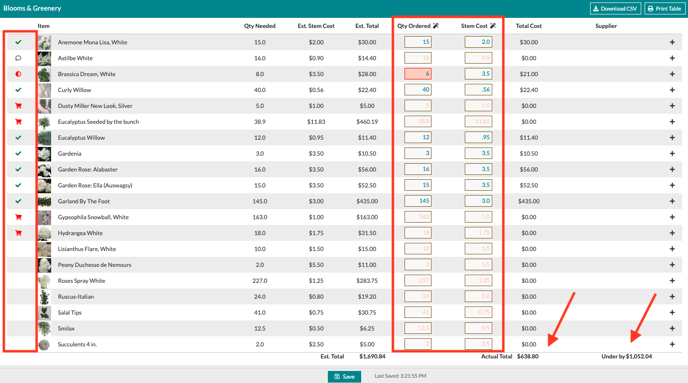Screen dimensions: 688x383
Task: Click pencil edit icon beside Qty Ordered header
Action: tap(436, 26)
